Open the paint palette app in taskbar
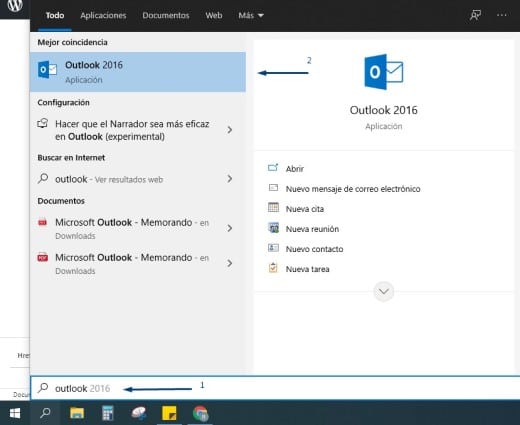 tap(139, 413)
